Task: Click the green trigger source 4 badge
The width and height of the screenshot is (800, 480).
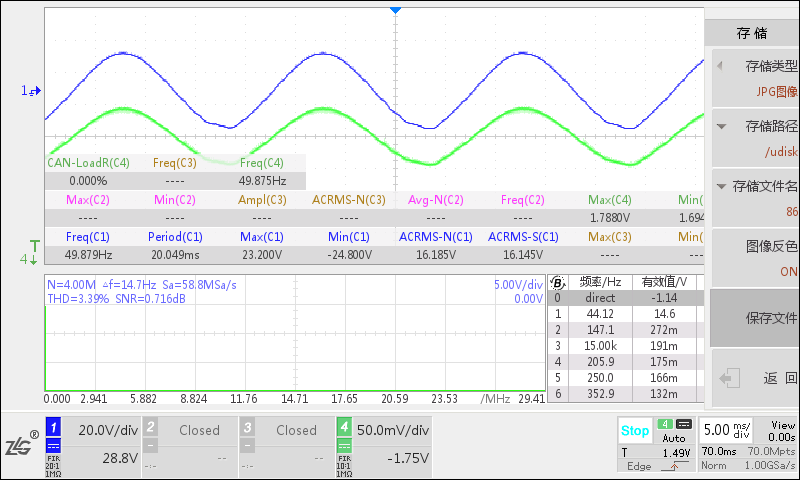Action: (665, 424)
